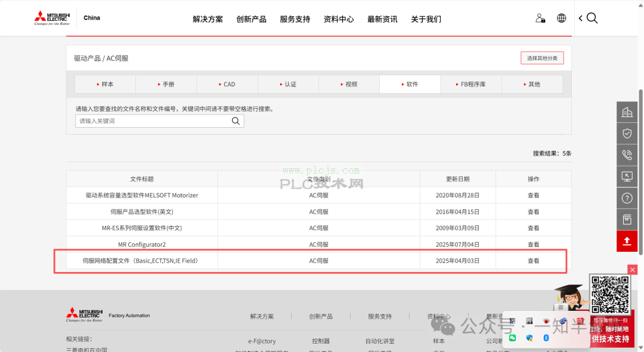Open 解决方案 in top navigation
Screen dimensions: 644x352
(x=208, y=19)
